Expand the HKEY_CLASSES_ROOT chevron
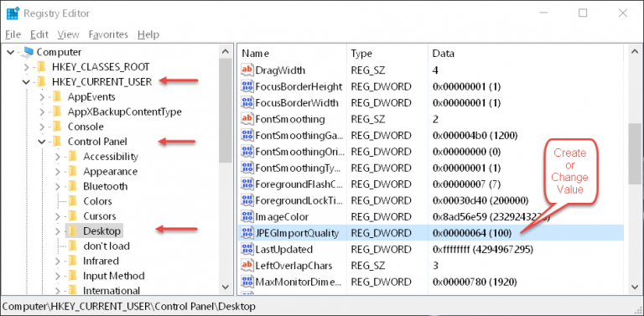 [26, 66]
